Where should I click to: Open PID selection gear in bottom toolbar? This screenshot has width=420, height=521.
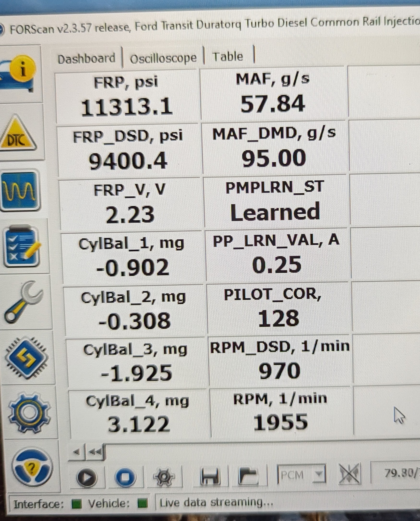164,477
